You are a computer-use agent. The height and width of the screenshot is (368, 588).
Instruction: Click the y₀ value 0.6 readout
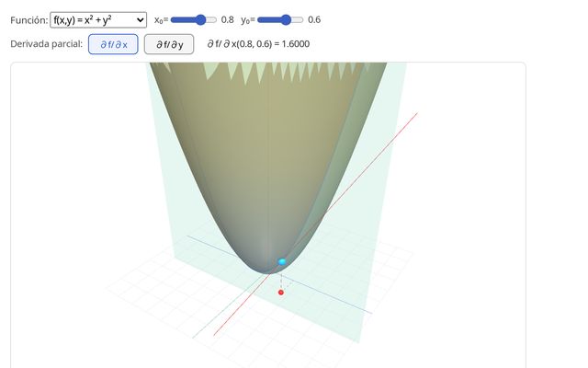(314, 19)
